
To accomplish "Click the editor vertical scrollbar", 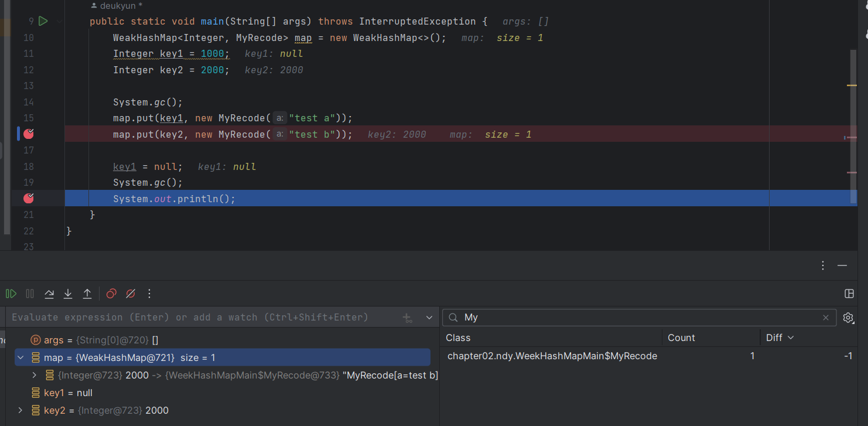I will (x=853, y=126).
